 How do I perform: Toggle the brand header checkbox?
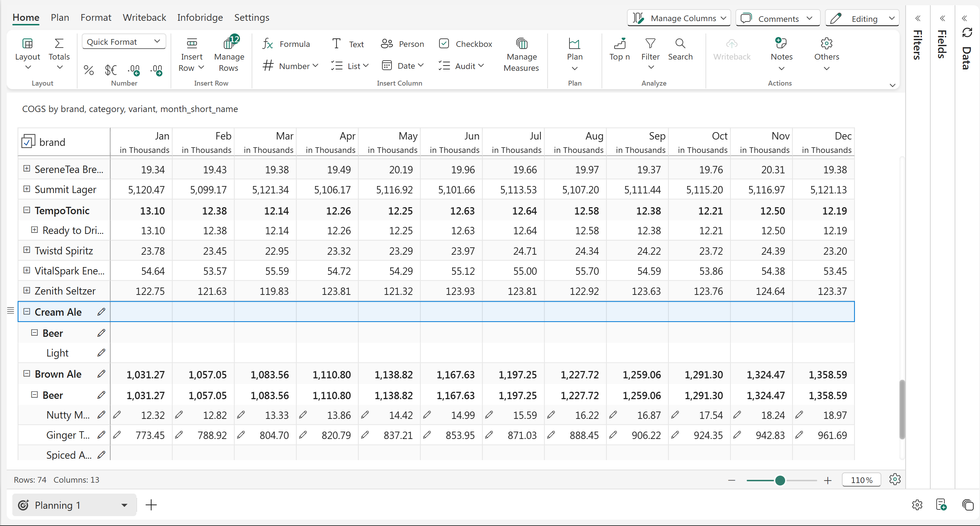pyautogui.click(x=28, y=142)
